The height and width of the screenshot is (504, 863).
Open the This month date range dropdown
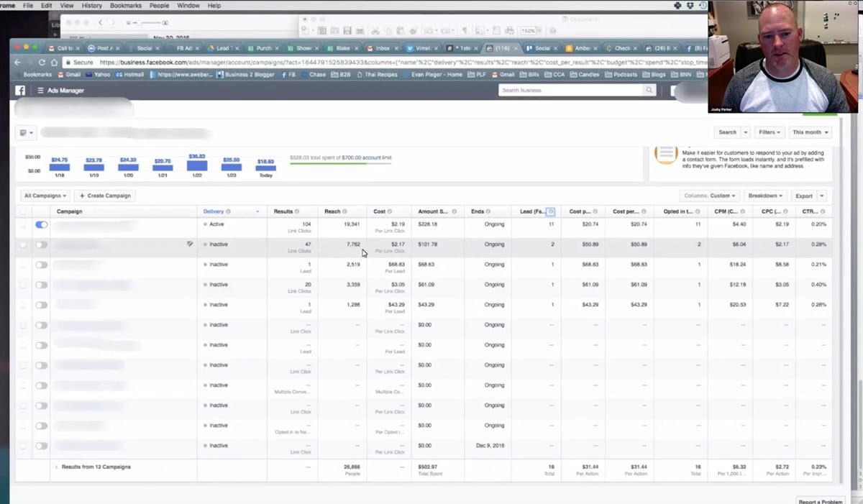[810, 132]
